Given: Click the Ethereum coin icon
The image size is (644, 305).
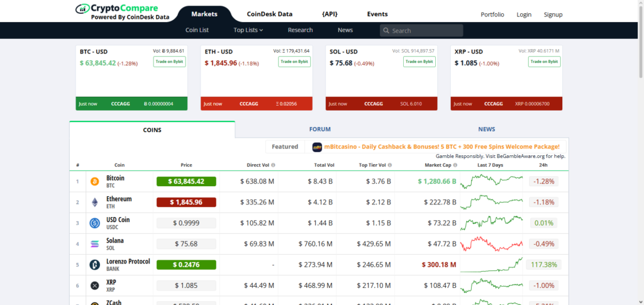Looking at the screenshot, I should tap(94, 202).
